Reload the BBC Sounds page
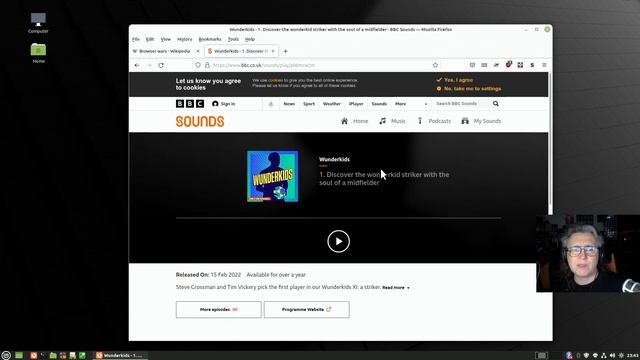 point(161,65)
